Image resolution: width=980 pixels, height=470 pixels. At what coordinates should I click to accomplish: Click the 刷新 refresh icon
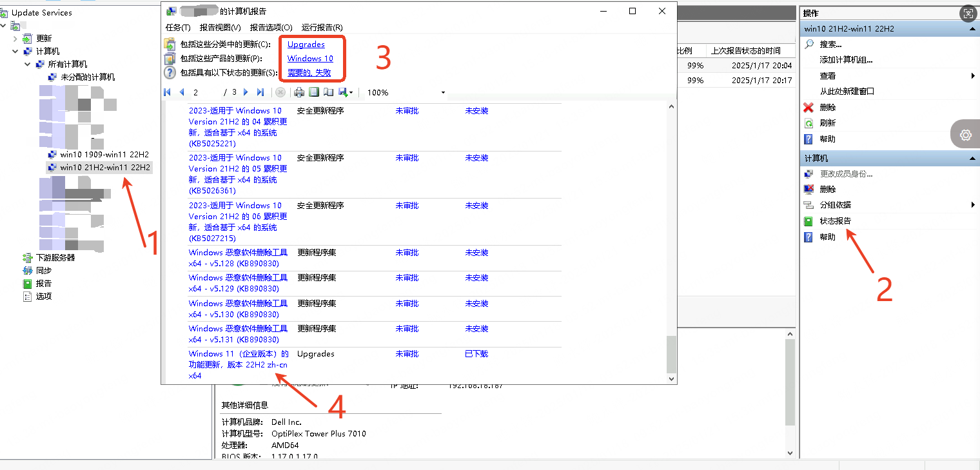pyautogui.click(x=809, y=123)
